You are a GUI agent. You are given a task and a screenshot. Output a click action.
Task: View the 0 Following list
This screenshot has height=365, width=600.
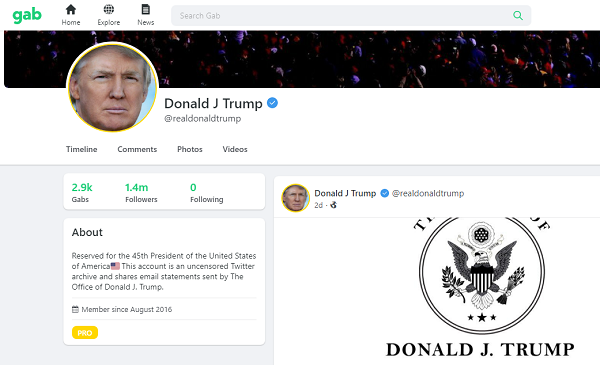click(x=207, y=193)
